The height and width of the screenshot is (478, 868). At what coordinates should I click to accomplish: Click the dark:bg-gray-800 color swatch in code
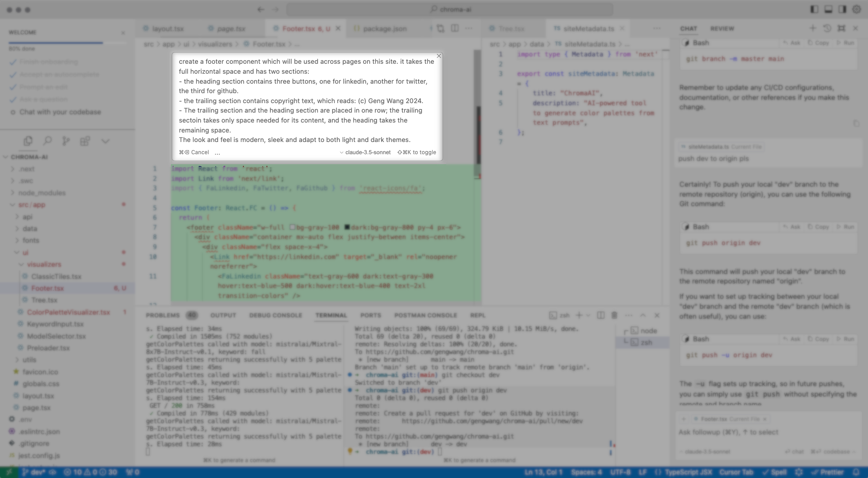(347, 227)
